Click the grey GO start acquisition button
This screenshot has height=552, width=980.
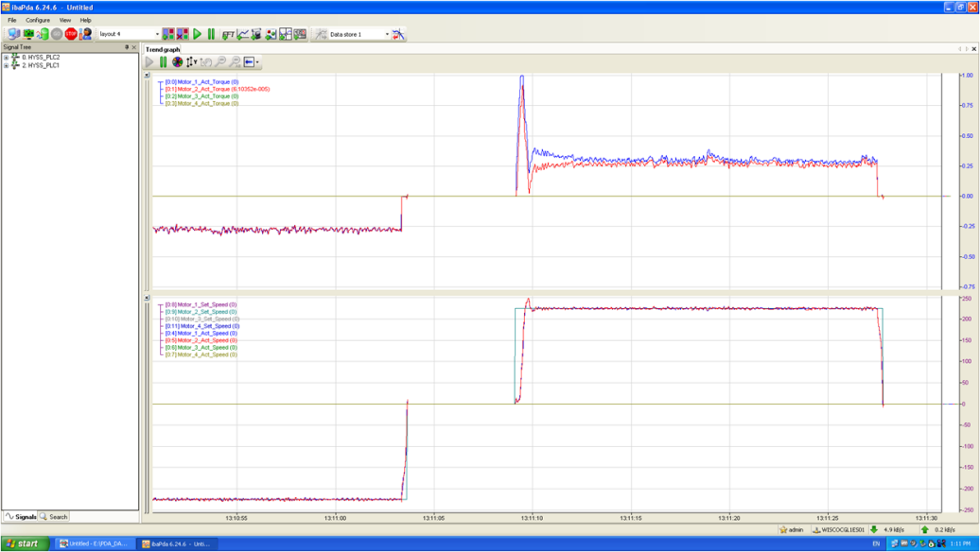57,34
